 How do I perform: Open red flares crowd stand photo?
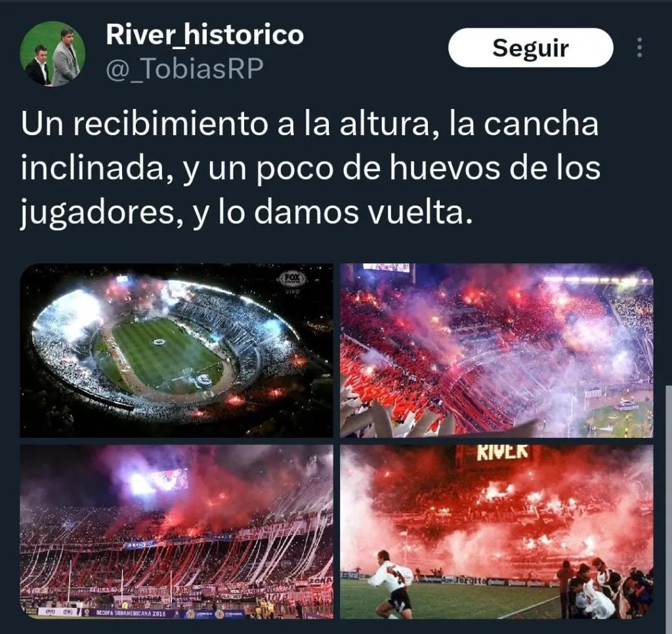496,350
